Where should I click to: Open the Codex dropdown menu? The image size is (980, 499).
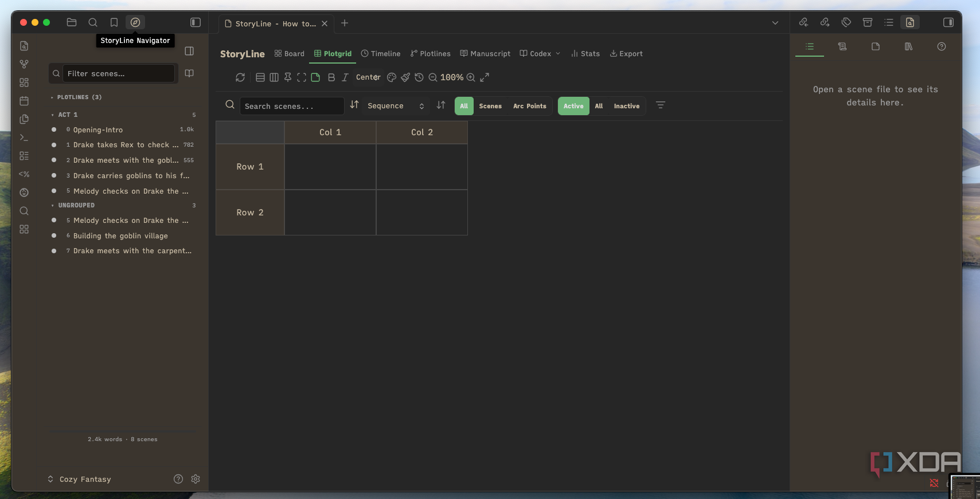click(x=540, y=54)
